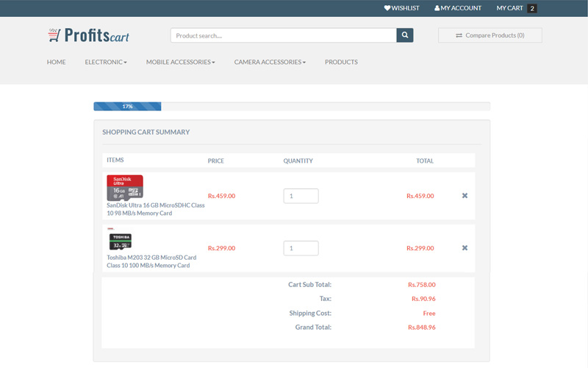Open Wishlist with heart icon

(x=401, y=8)
